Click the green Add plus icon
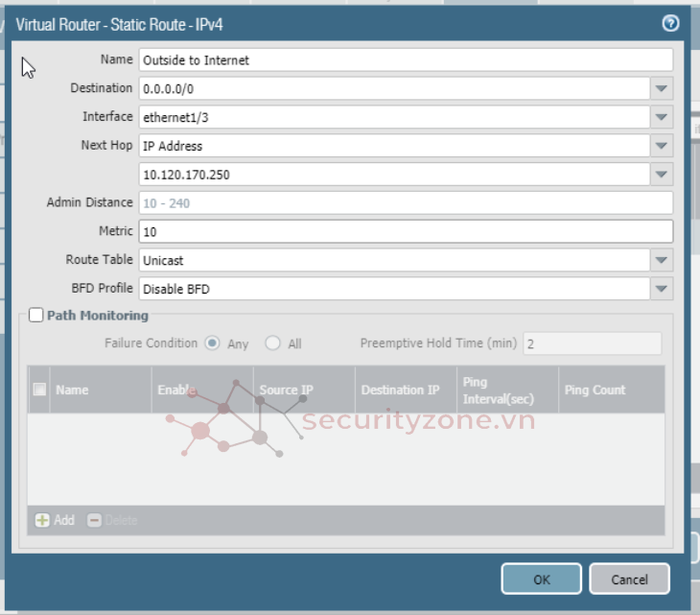Image resolution: width=700 pixels, height=615 pixels. 42,520
